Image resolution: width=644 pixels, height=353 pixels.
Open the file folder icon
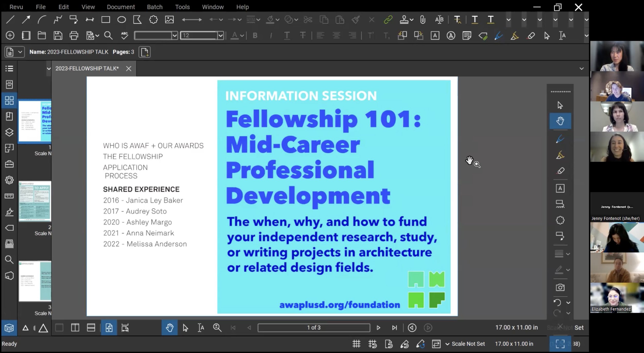coord(42,35)
